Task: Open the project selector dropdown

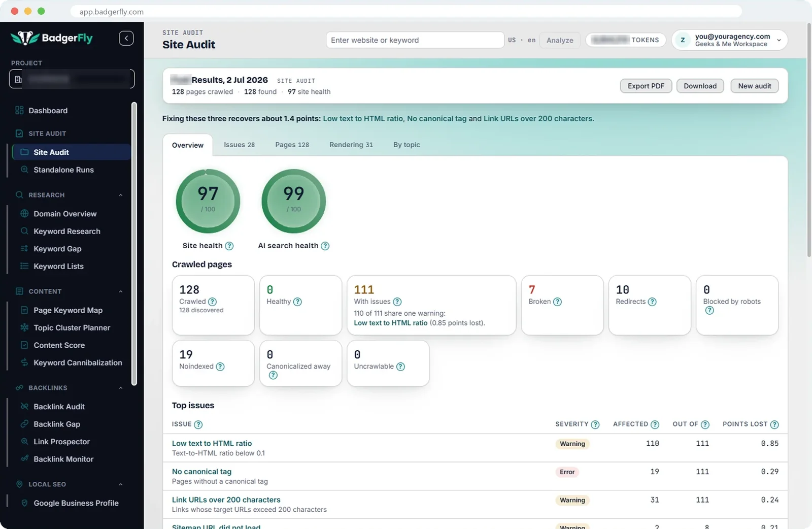Action: (72, 79)
